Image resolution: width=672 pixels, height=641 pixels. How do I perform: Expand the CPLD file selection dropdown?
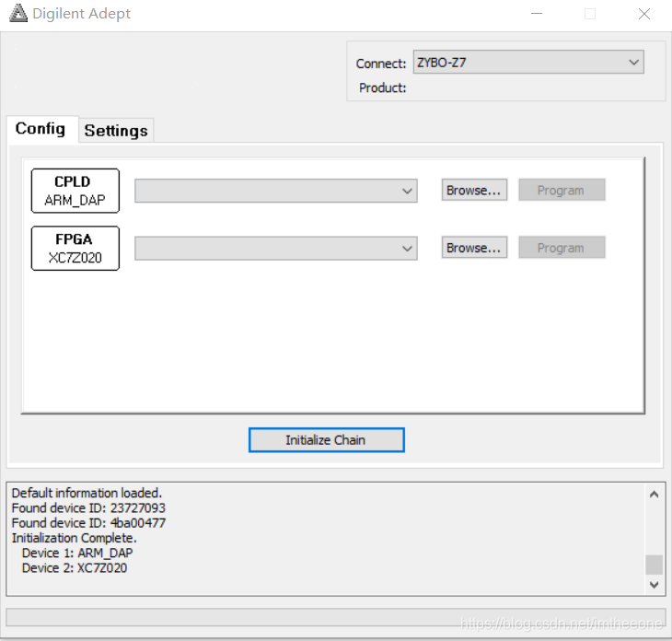pos(275,191)
